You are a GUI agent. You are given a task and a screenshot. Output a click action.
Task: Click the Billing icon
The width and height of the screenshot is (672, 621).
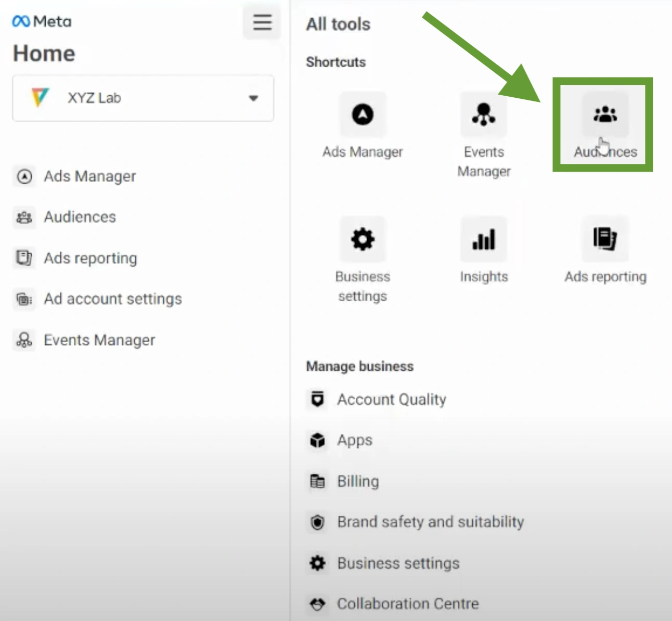(317, 482)
